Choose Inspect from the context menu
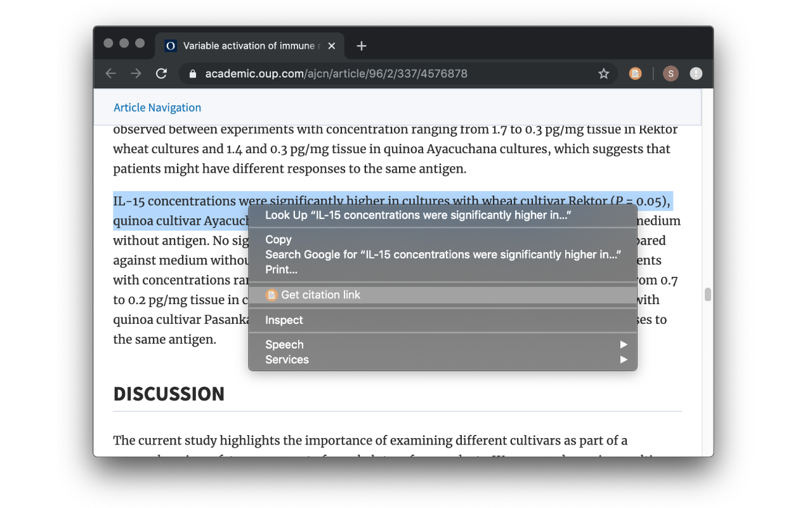This screenshot has height=508, width=812. click(443, 320)
